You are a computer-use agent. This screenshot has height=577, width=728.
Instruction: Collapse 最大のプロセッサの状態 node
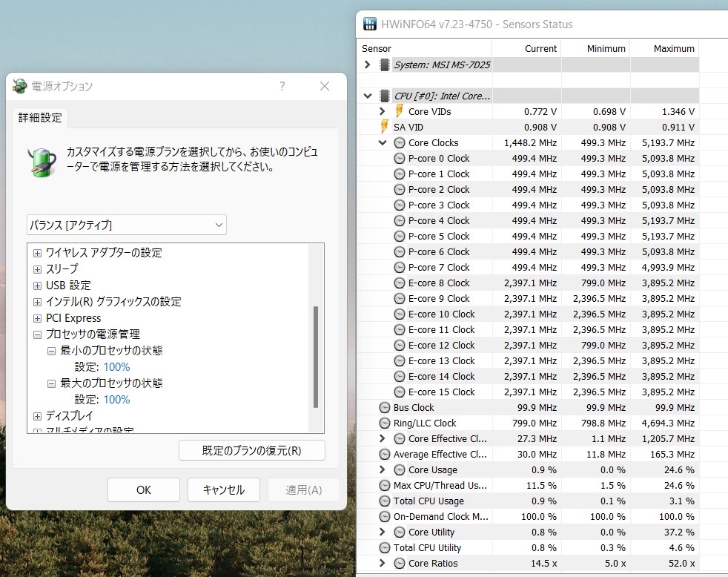(52, 383)
